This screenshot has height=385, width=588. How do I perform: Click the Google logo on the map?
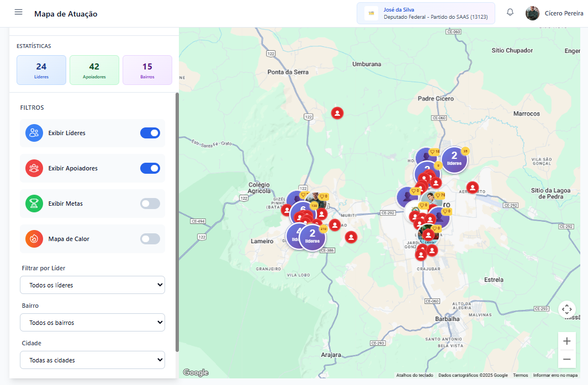196,372
